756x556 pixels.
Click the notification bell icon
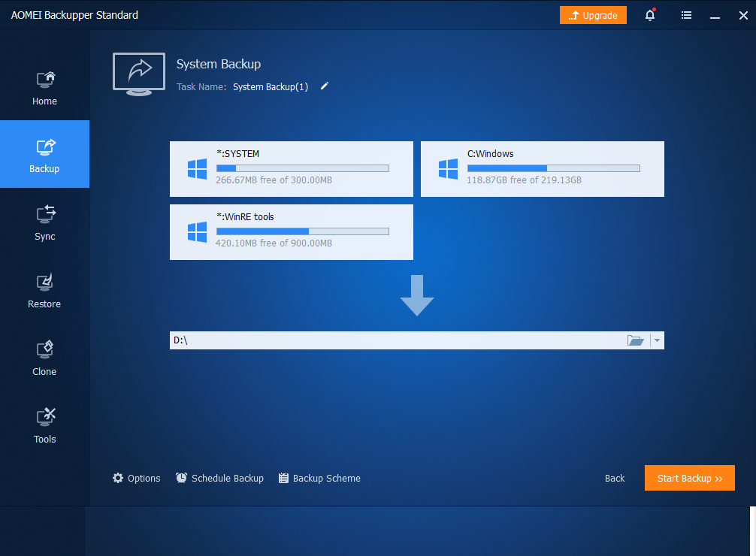click(650, 15)
